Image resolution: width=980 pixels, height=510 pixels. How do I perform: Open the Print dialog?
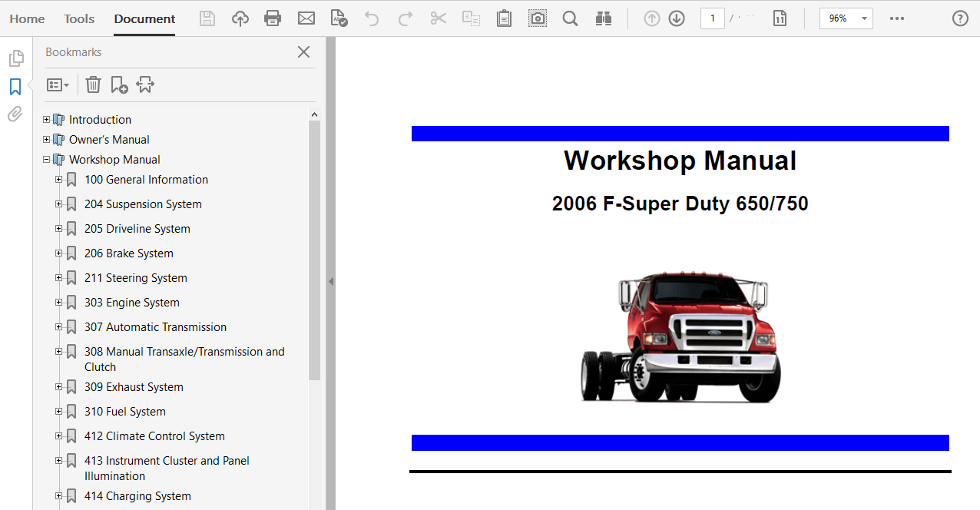tap(273, 18)
